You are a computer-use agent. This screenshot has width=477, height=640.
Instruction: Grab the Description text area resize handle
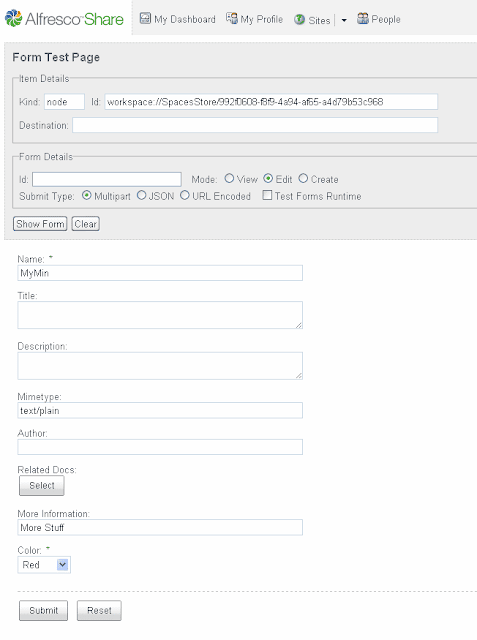(x=299, y=376)
